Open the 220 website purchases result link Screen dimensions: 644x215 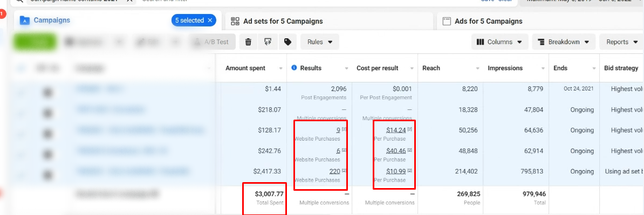(x=335, y=171)
